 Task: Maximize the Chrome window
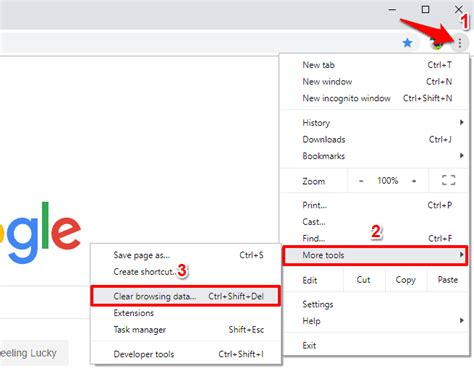425,9
